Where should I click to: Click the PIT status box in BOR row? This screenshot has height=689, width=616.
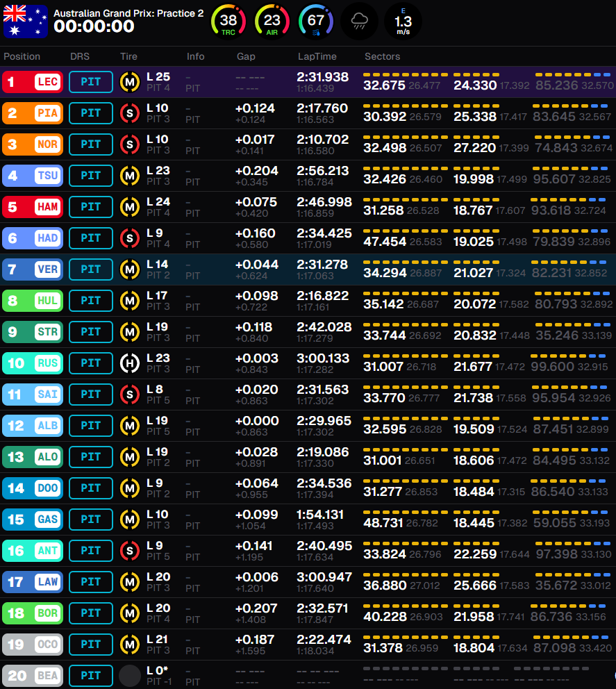pos(91,613)
